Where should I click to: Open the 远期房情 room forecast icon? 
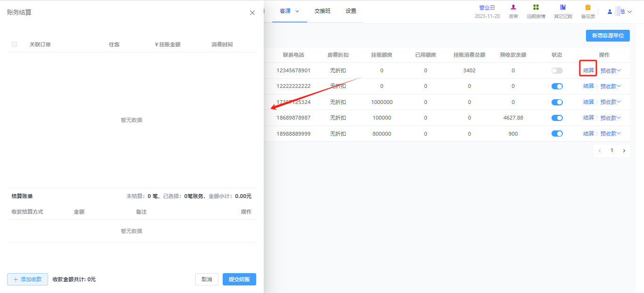pos(536,8)
